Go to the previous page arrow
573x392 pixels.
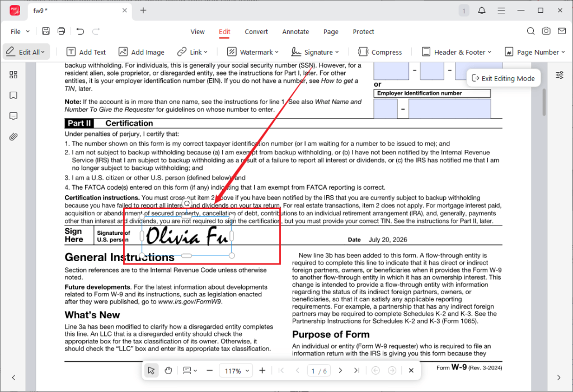(298, 370)
